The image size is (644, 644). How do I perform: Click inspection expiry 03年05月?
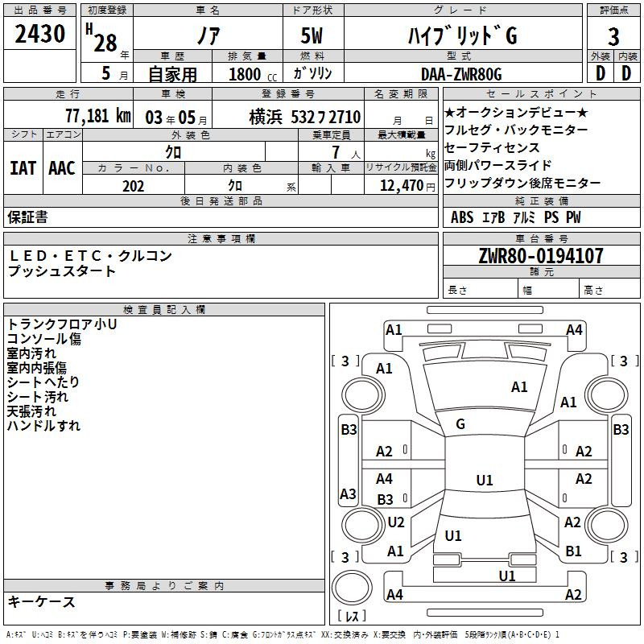[176, 118]
